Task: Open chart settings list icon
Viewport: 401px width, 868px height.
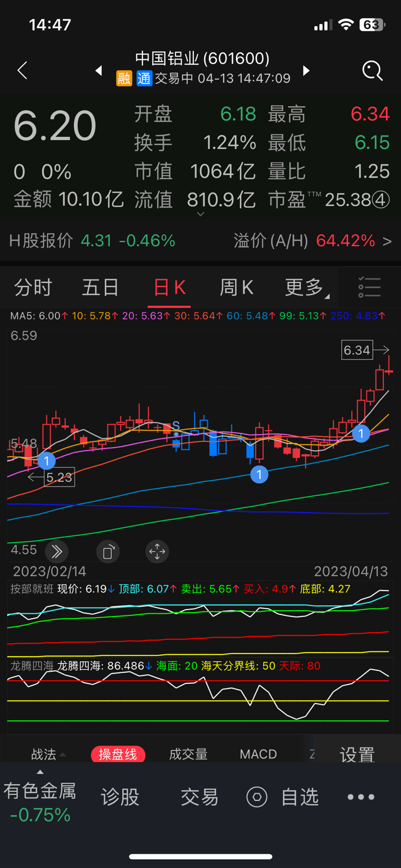Action: pyautogui.click(x=369, y=288)
